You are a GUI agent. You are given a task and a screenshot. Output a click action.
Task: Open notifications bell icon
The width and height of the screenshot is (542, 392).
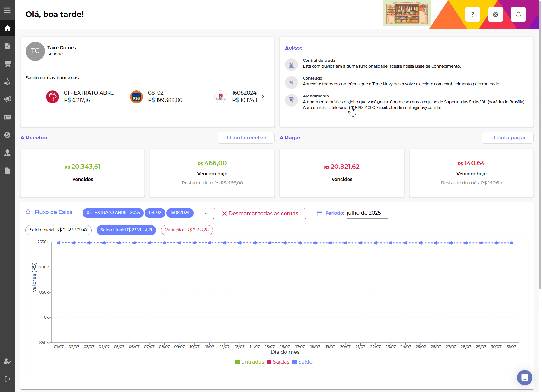click(x=518, y=14)
